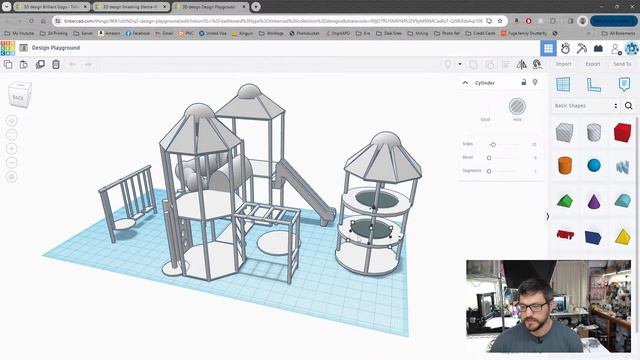Collapse the shapes panel with side chevron
This screenshot has height=360, width=640.
tap(548, 216)
